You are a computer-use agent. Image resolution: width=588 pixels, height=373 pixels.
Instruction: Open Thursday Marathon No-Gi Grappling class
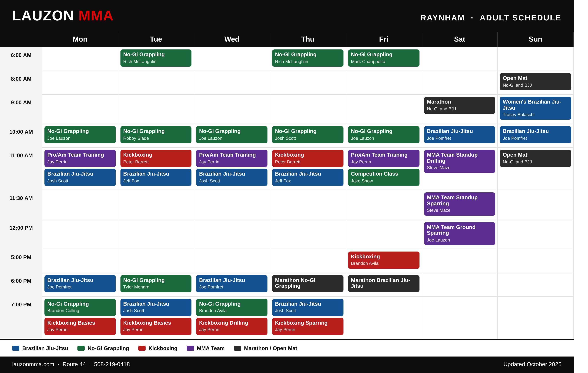pos(308,284)
